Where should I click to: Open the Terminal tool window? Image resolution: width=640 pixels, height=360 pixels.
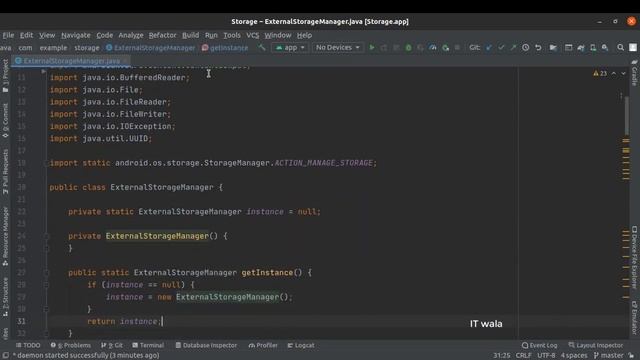[148, 345]
